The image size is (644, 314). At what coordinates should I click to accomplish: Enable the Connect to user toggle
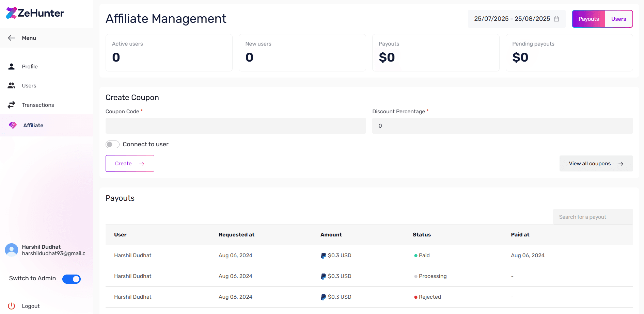[112, 145]
